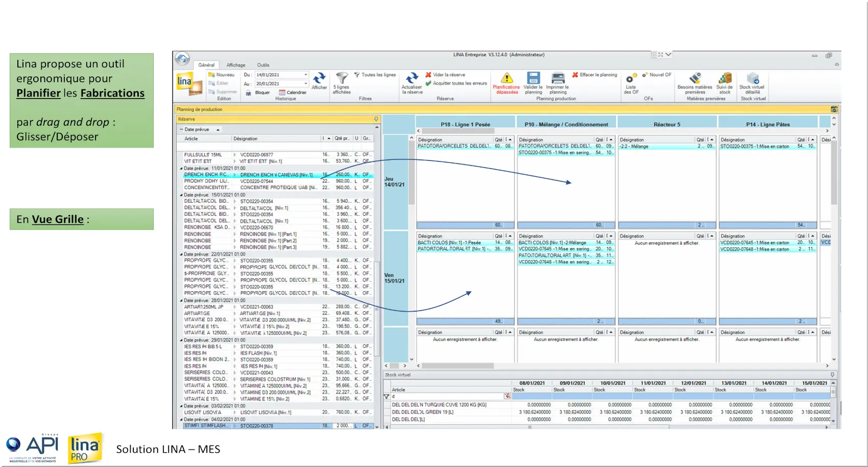Click the Nouveau folder icon
The height and width of the screenshot is (467, 868).
click(x=212, y=75)
